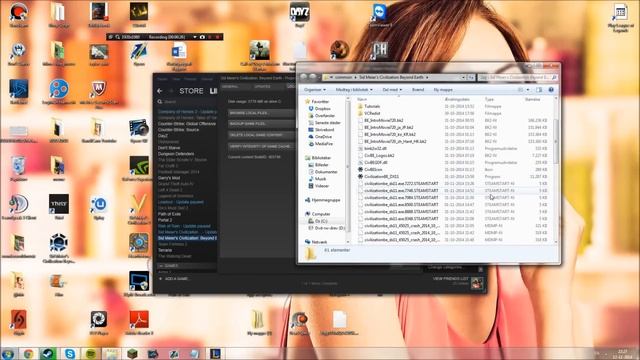Screen dimensions: 640x360
Task: Switch to the General tab in Properties
Action: [x=230, y=87]
